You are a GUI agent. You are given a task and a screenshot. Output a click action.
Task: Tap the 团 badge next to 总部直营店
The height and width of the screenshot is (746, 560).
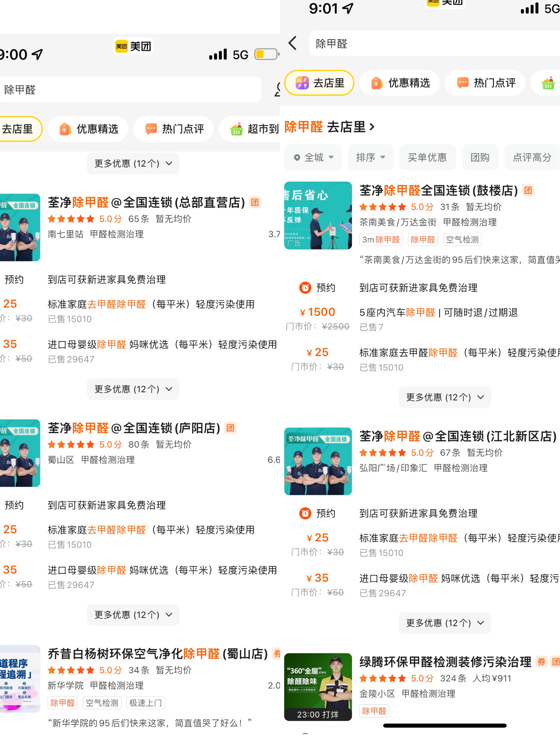pos(255,202)
